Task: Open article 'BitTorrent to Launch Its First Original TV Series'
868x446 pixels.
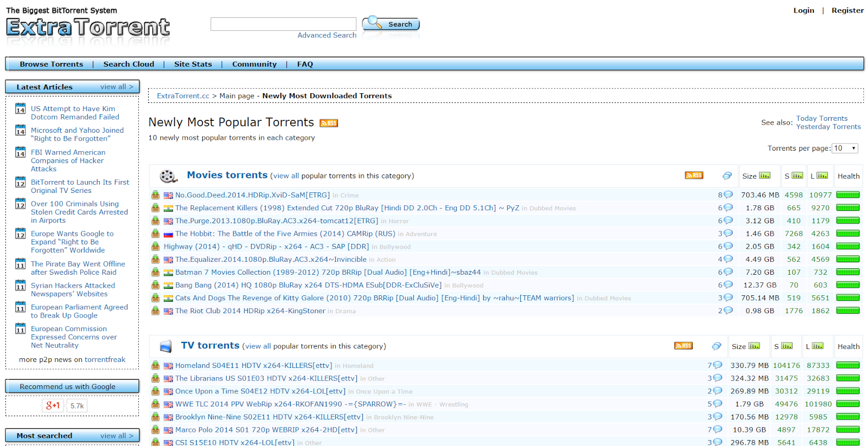Action: pos(80,186)
